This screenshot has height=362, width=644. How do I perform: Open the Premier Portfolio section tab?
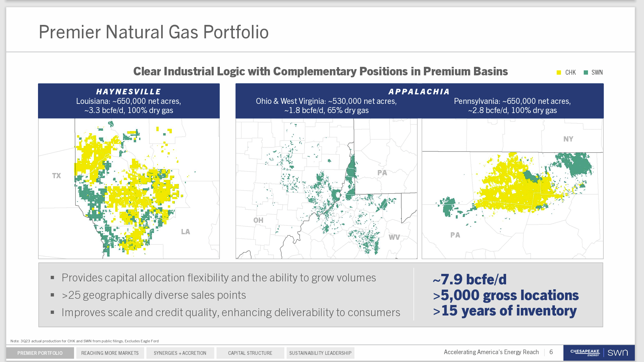(x=40, y=353)
